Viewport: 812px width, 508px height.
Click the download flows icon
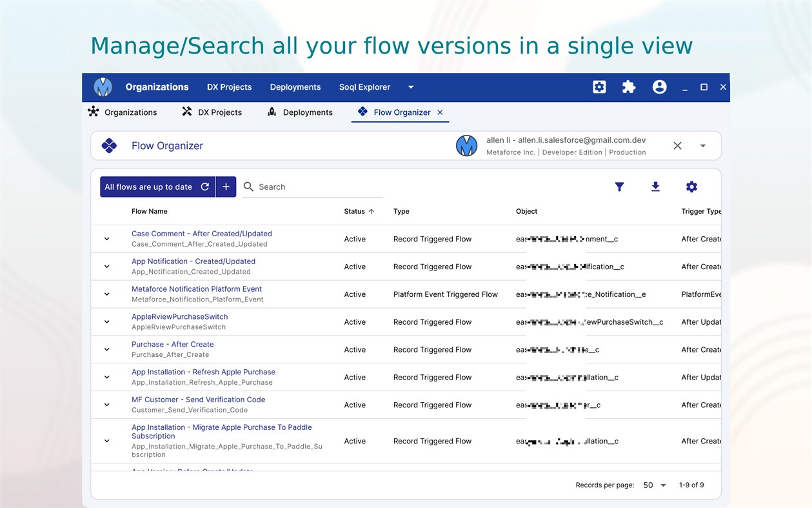(x=655, y=187)
